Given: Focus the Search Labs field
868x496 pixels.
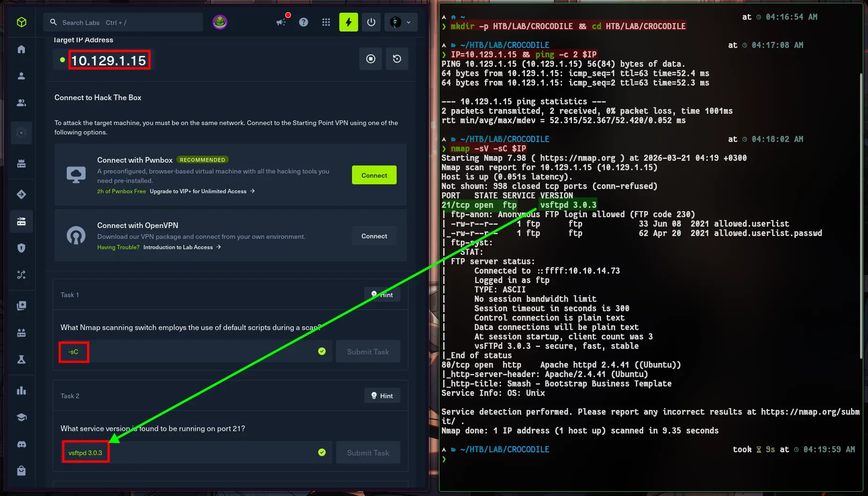Looking at the screenshot, I should [123, 22].
